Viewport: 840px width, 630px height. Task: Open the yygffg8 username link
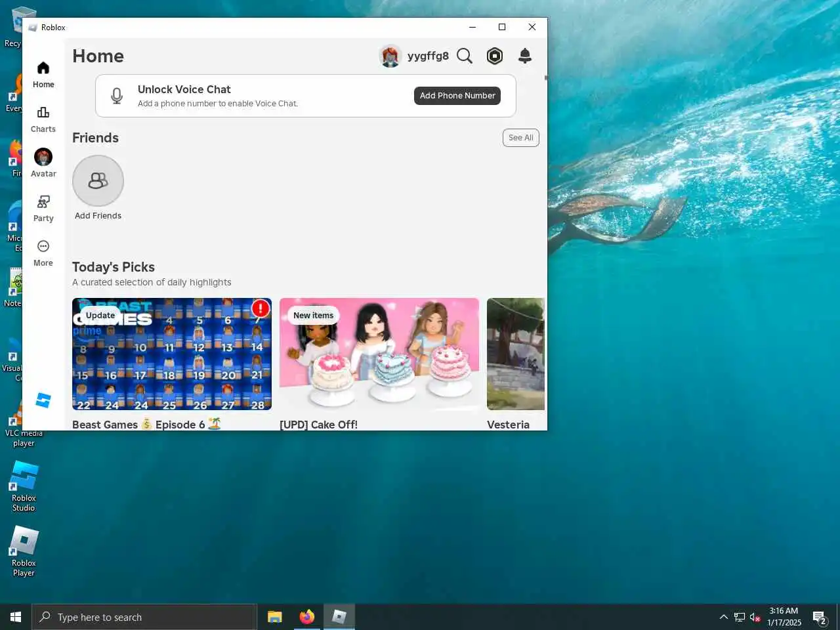tap(428, 56)
